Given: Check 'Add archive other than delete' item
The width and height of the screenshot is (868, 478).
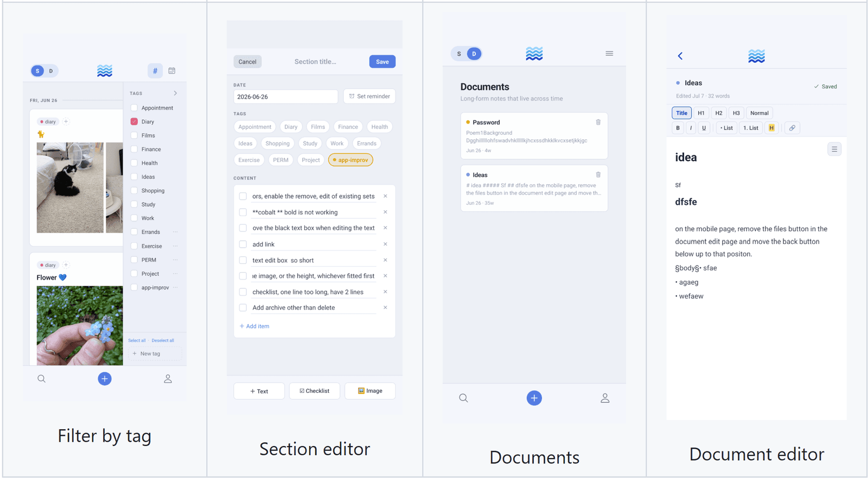Looking at the screenshot, I should click(x=243, y=307).
